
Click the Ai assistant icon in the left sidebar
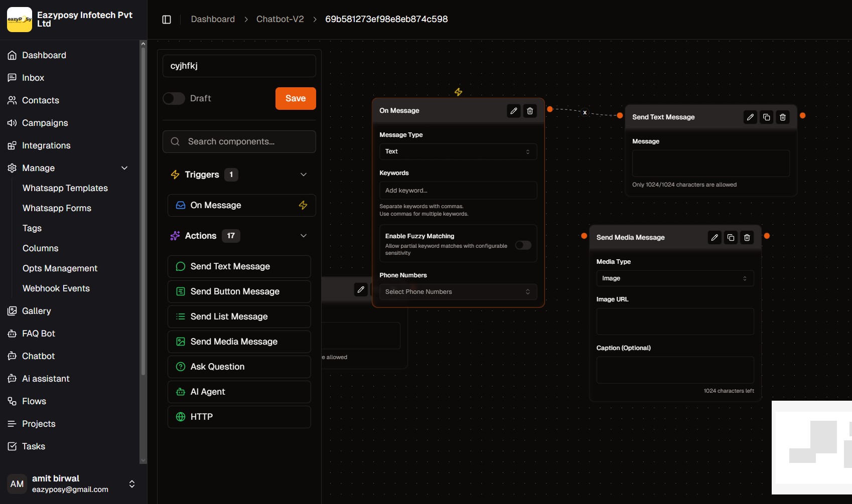pyautogui.click(x=12, y=379)
